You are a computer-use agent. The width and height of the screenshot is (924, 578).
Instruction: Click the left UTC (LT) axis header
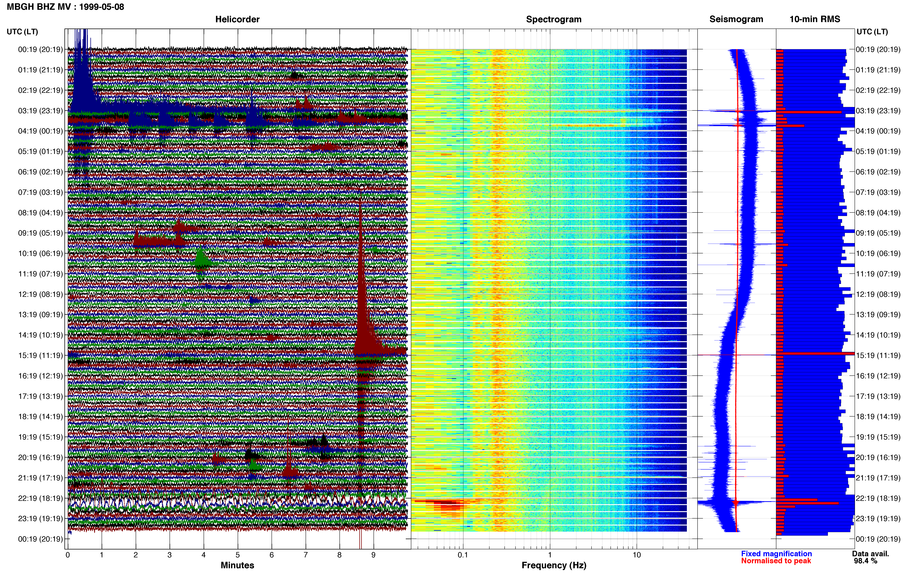22,32
